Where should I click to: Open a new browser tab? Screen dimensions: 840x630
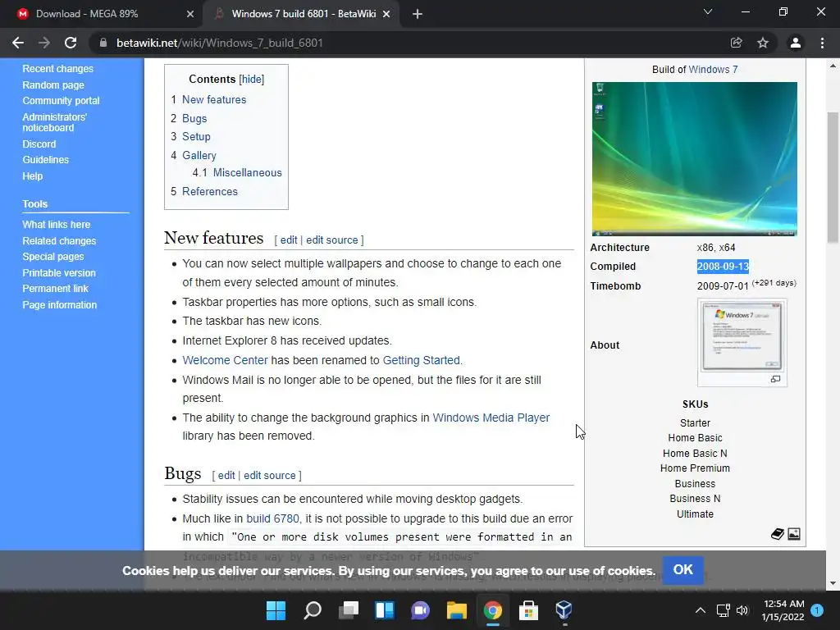pyautogui.click(x=418, y=14)
